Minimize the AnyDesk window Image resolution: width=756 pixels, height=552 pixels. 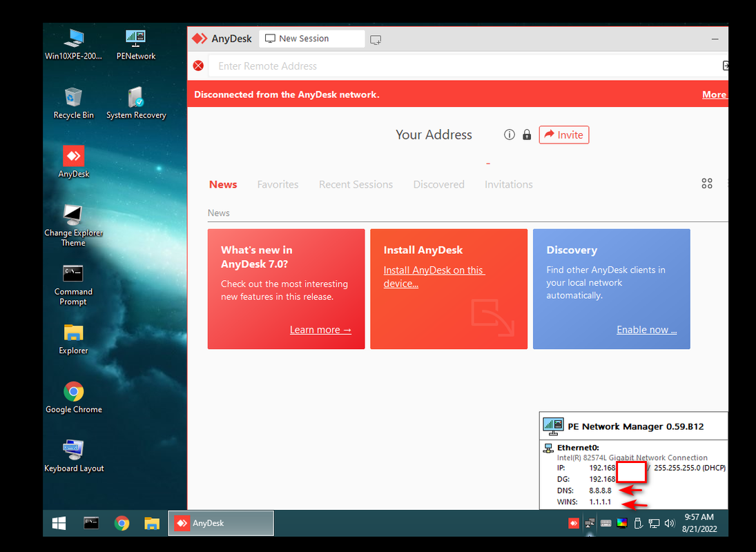715,39
